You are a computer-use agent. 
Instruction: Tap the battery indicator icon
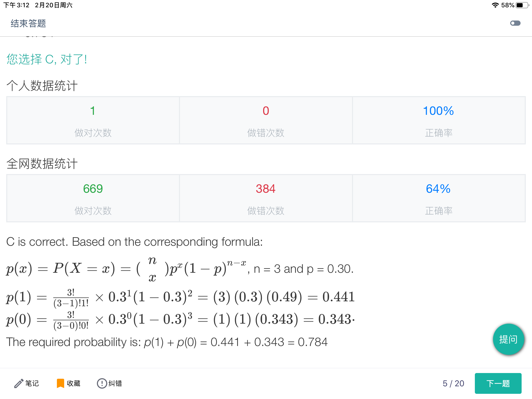click(522, 5)
